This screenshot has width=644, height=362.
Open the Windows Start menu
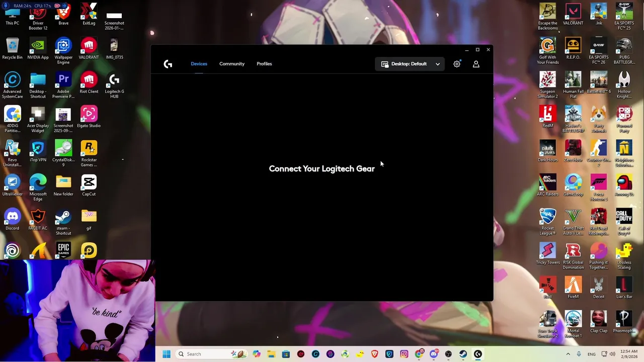pos(167,354)
